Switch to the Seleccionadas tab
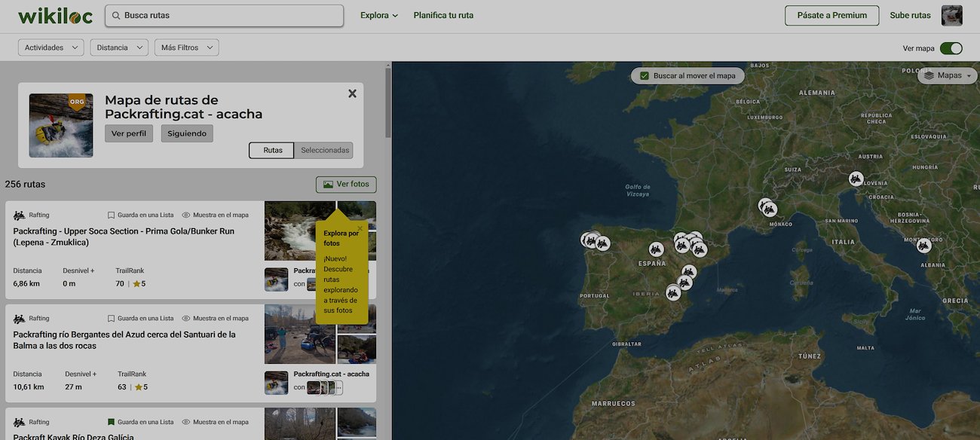Viewport: 980px width, 440px height. point(325,151)
